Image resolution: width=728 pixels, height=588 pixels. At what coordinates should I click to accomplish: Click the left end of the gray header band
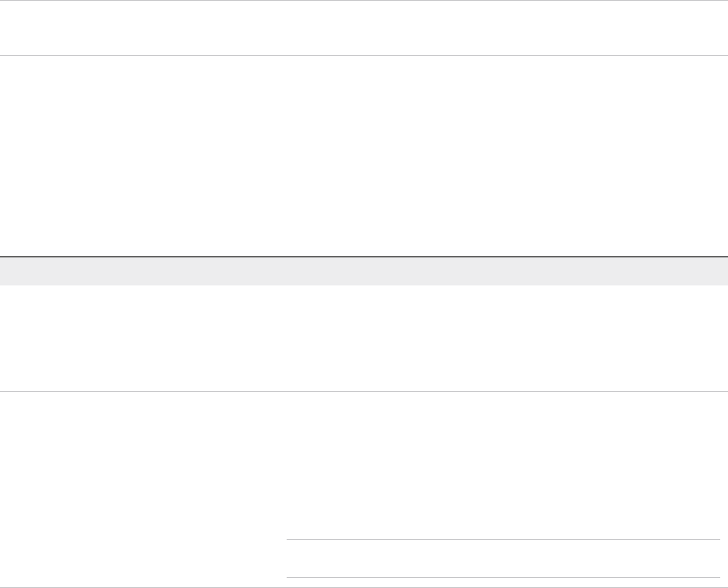(x=9, y=271)
